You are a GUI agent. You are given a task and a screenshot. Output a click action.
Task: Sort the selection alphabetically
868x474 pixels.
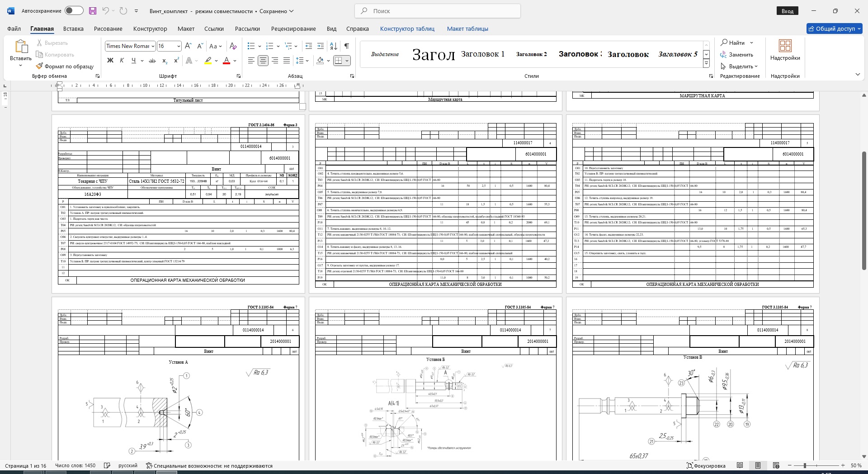pos(334,46)
